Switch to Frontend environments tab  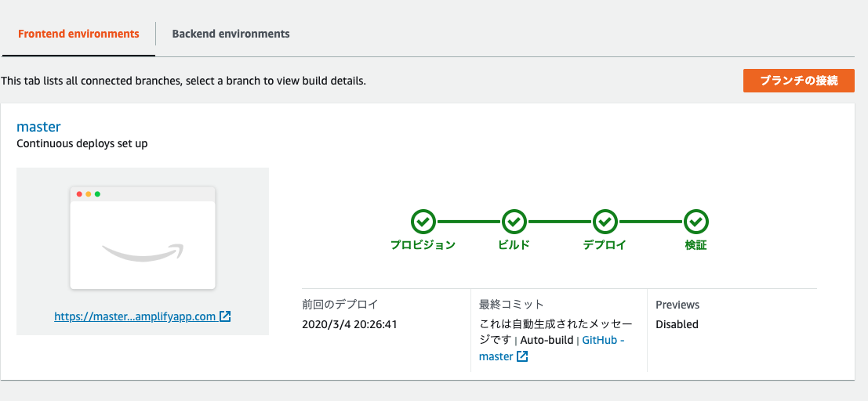pos(78,34)
